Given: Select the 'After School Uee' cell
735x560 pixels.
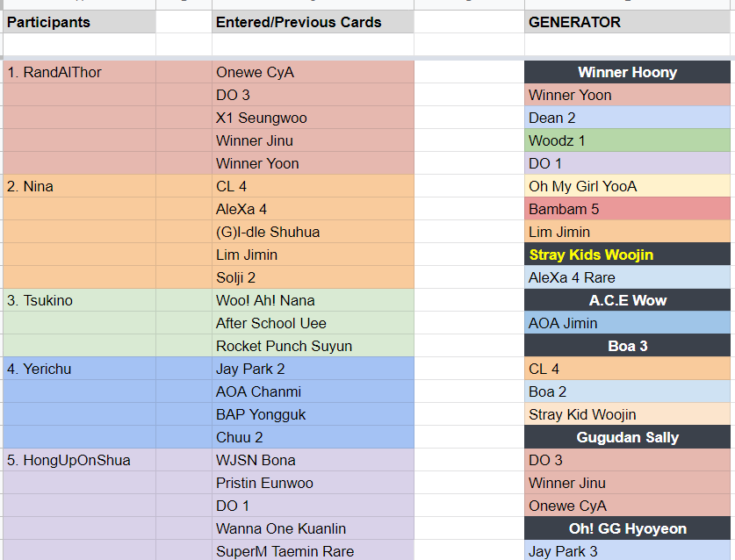Looking at the screenshot, I should (313, 323).
